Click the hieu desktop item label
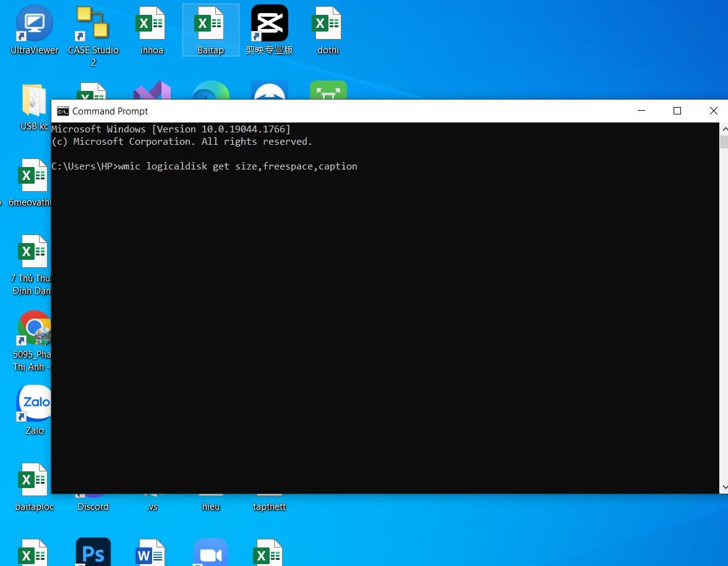728x566 pixels. point(211,507)
